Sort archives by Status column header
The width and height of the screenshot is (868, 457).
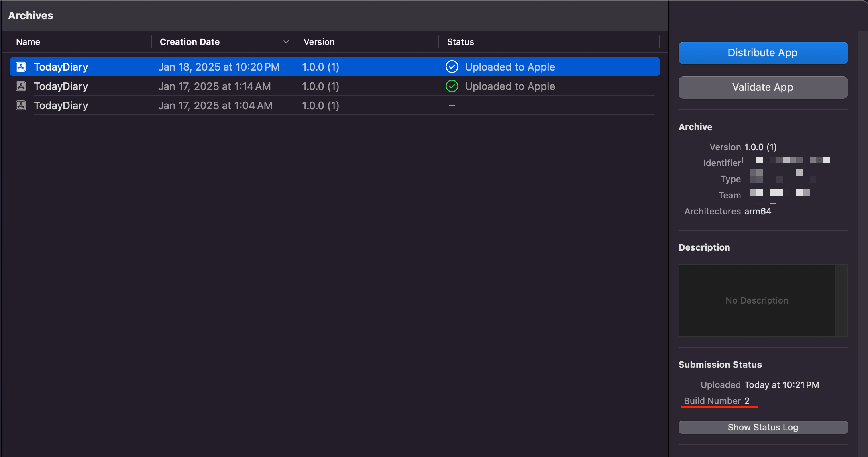(x=460, y=42)
